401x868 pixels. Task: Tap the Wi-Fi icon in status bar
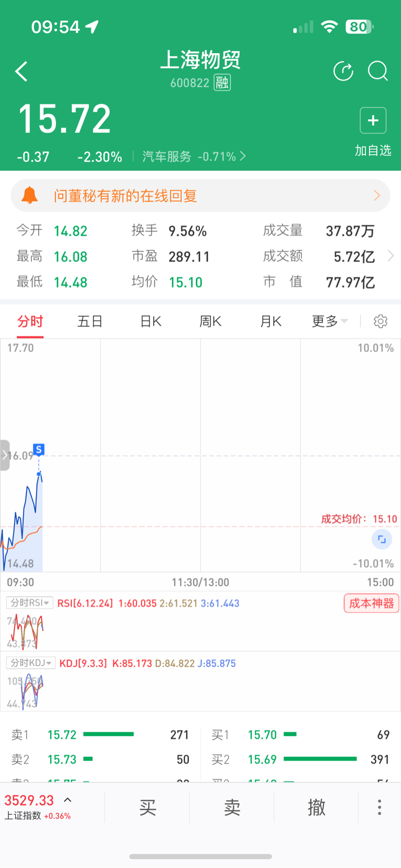coord(329,27)
